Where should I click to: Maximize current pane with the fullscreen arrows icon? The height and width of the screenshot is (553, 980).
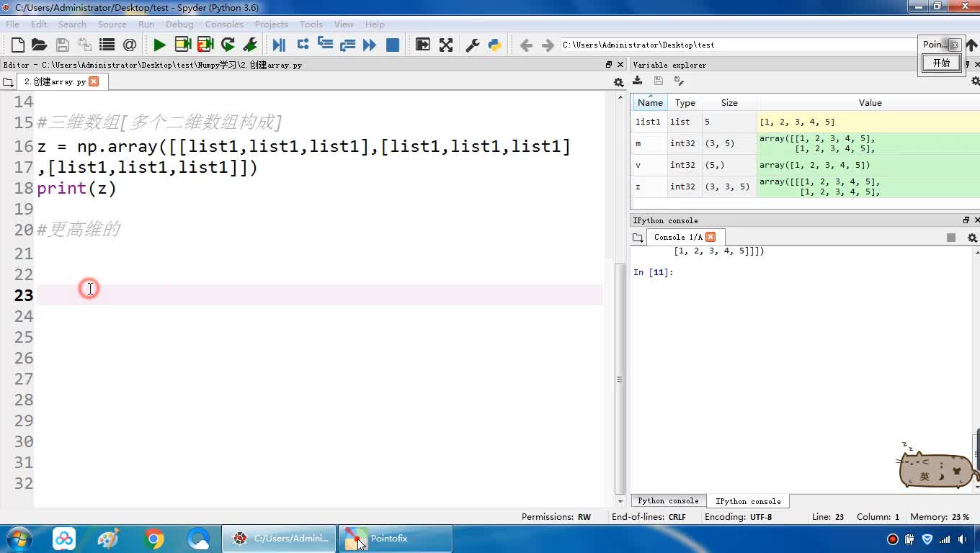446,45
